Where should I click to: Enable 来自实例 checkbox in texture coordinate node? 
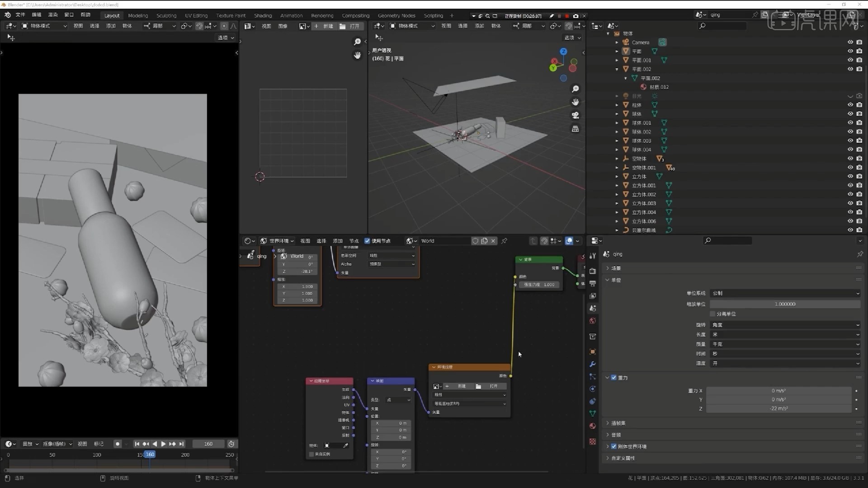tap(311, 454)
